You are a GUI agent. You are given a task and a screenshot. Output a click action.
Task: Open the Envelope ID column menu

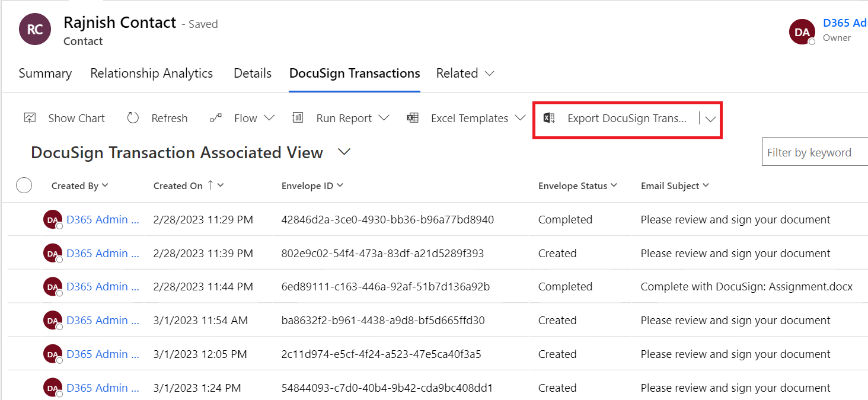point(340,185)
